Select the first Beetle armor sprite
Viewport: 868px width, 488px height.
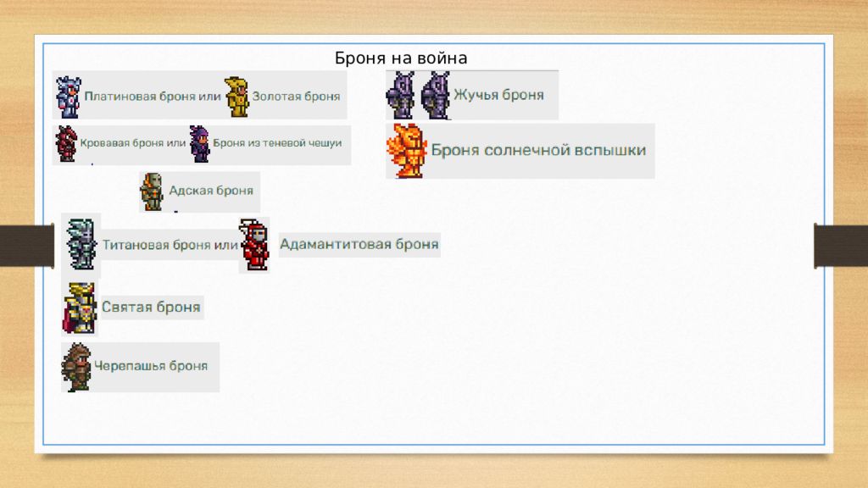pos(401,95)
